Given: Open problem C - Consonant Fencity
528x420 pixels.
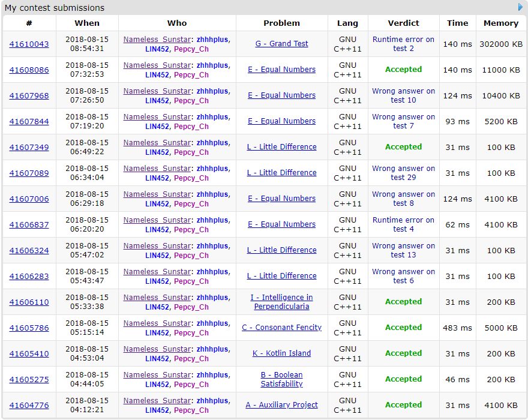Looking at the screenshot, I should click(x=281, y=328).
